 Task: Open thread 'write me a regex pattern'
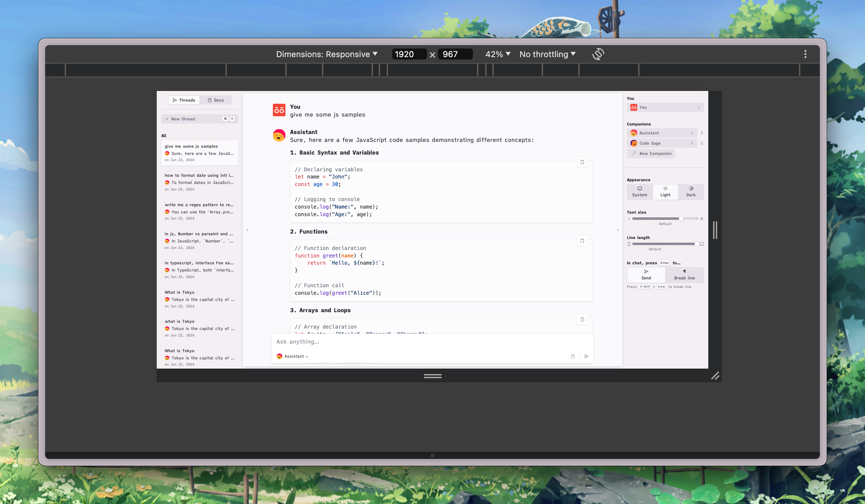[x=199, y=211]
